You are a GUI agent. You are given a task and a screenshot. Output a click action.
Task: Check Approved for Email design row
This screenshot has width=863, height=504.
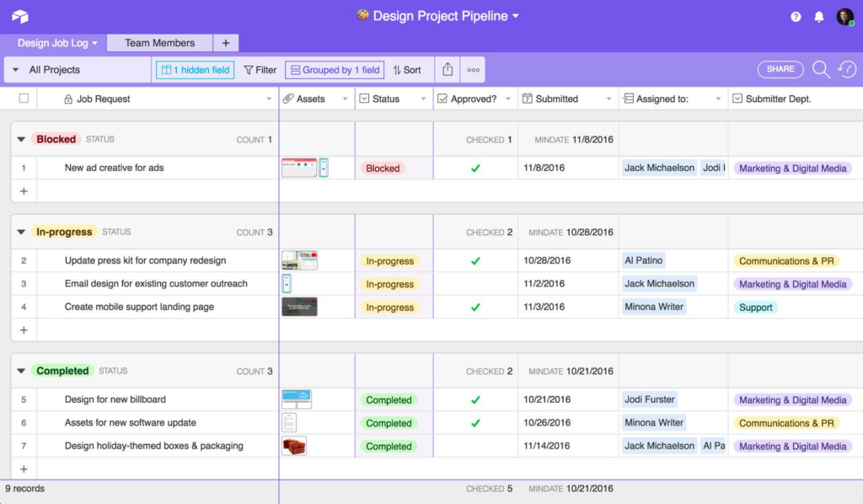(x=475, y=284)
